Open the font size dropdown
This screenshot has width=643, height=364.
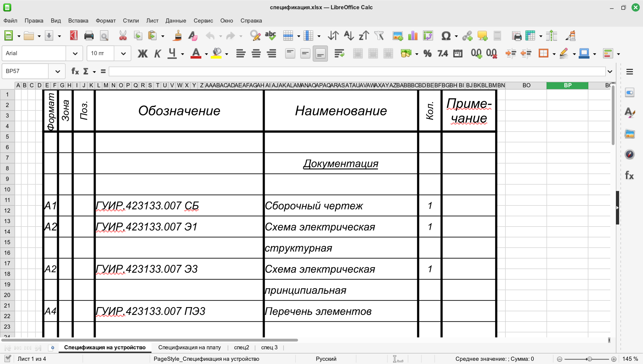[x=123, y=53]
